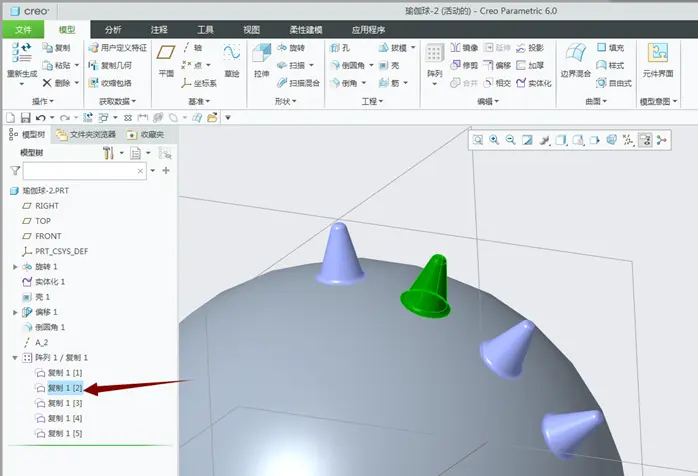Click the 实体化 solidify button
The height and width of the screenshot is (476, 698).
534,83
